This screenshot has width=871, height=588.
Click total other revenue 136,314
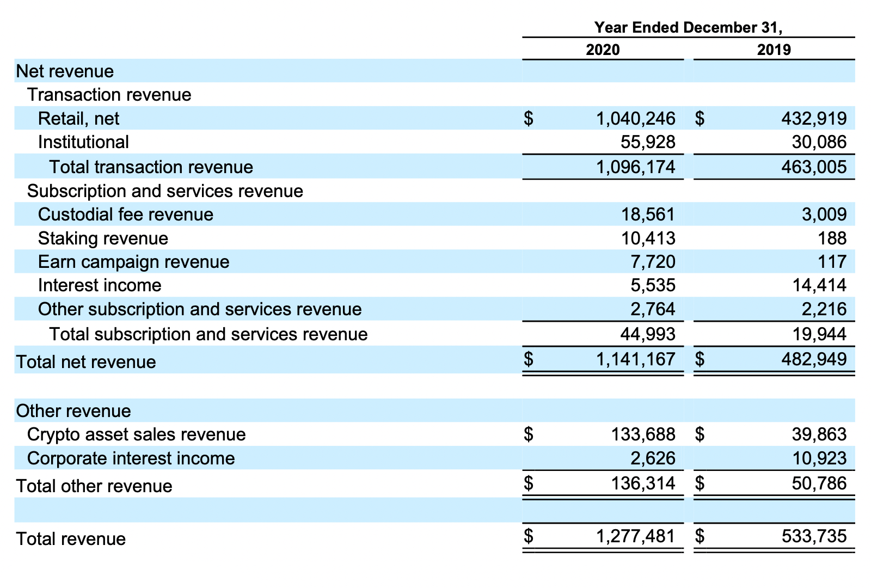pyautogui.click(x=643, y=483)
